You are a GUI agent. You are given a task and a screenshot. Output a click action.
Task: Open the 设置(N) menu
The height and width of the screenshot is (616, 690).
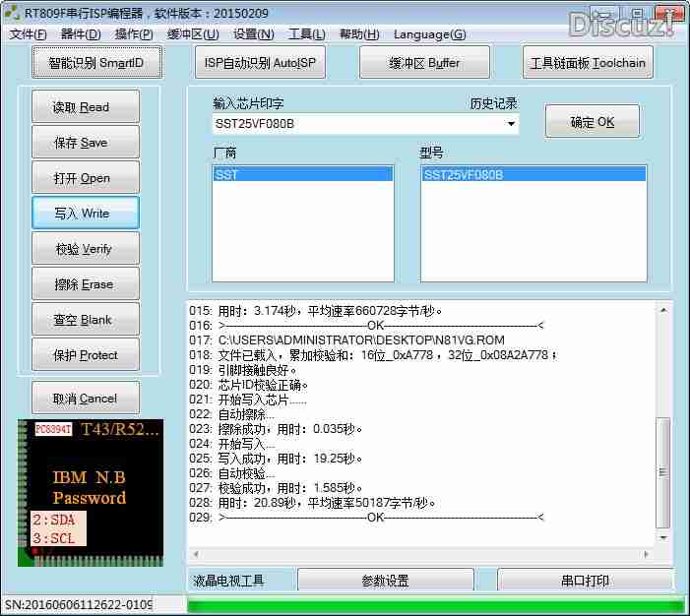point(254,34)
